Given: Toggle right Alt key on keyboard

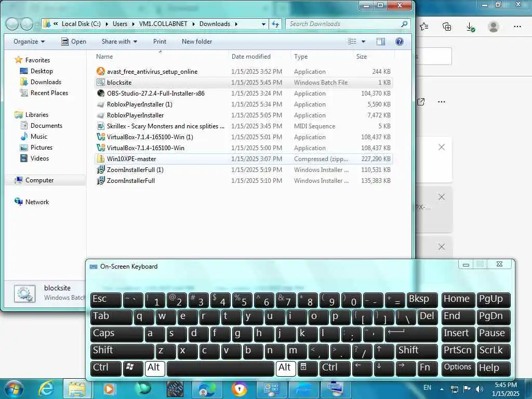Looking at the screenshot, I should point(286,368).
